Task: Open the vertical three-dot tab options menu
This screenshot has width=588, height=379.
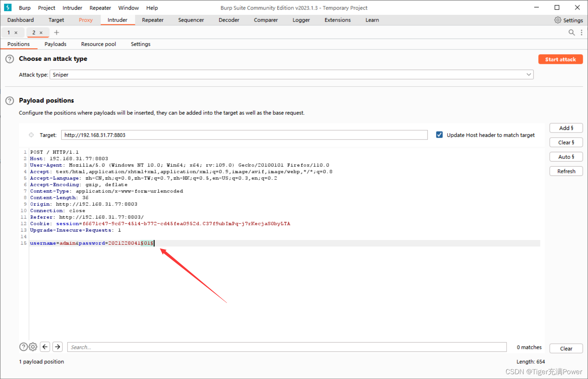Action: (582, 32)
